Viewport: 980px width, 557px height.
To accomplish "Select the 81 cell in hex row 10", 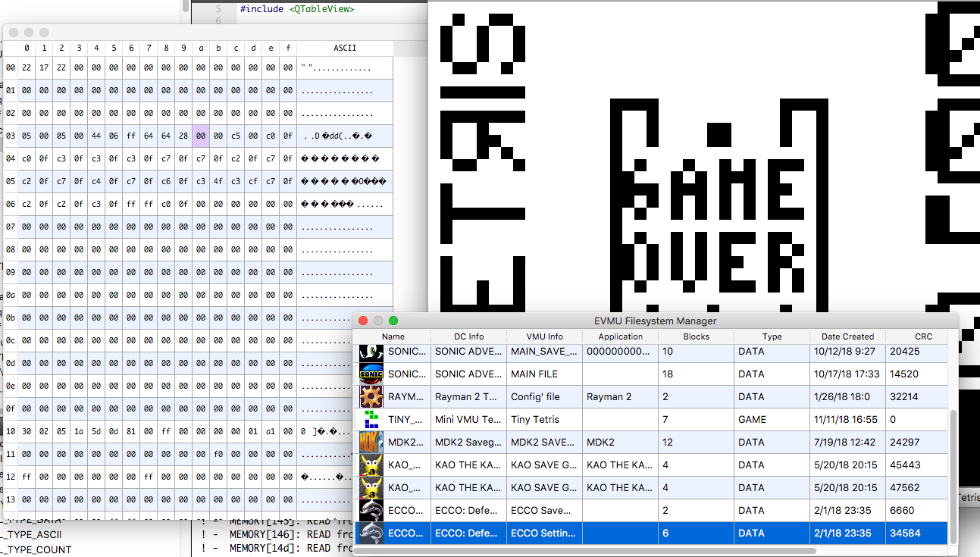I will pyautogui.click(x=131, y=431).
